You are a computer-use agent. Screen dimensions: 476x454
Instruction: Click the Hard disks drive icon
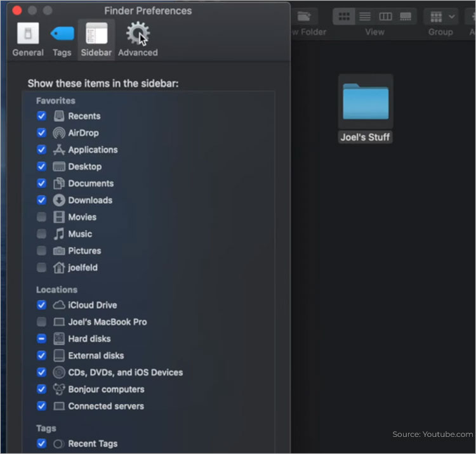(59, 339)
